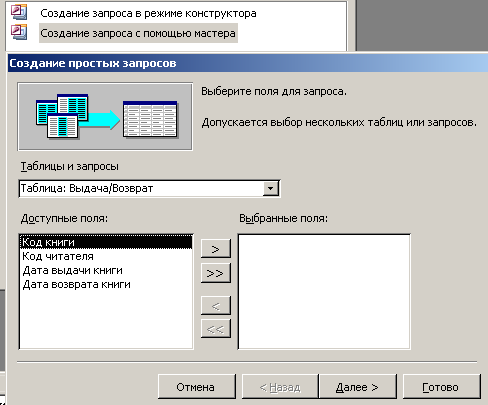488x405 pixels.
Task: Click the '<<' remove all fields button
Action: 216,329
